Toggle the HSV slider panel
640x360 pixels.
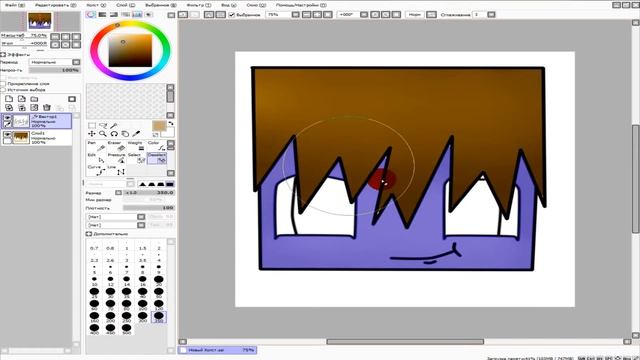[x=114, y=15]
